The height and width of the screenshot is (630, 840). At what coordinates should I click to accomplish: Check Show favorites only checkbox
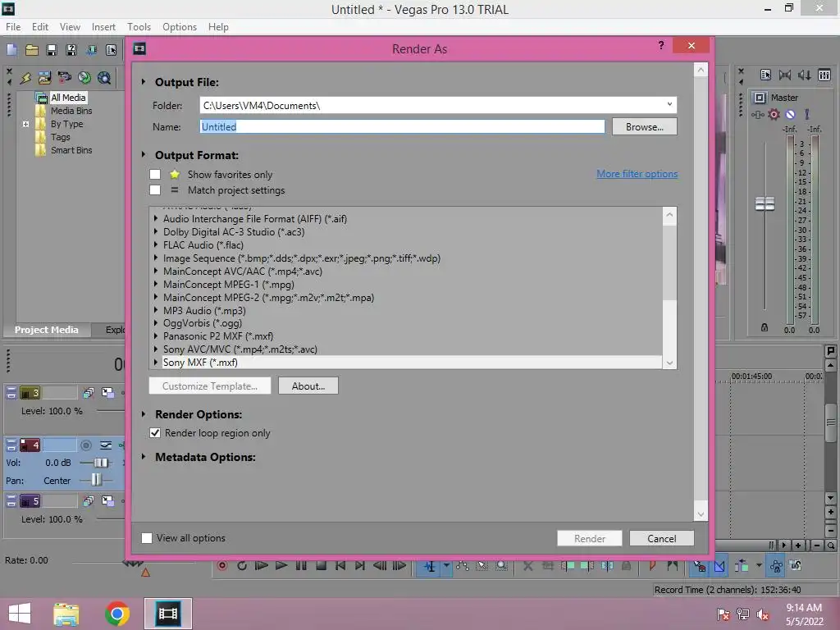tap(155, 174)
